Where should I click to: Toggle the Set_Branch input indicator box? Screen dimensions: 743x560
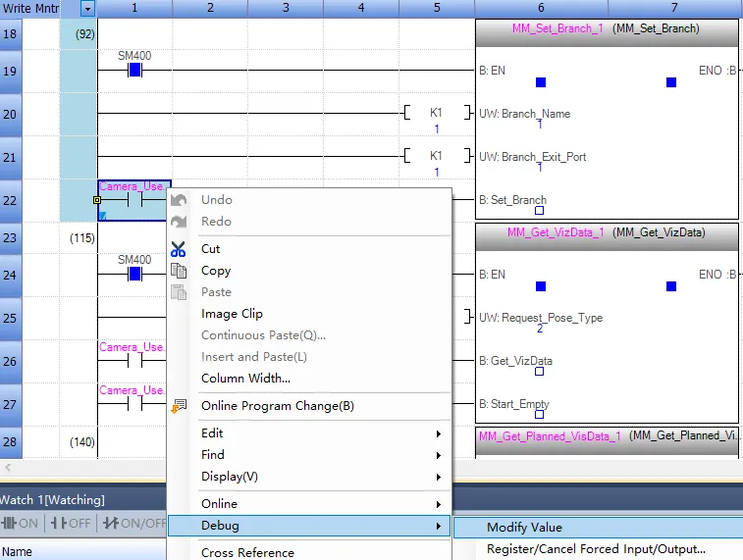539,211
